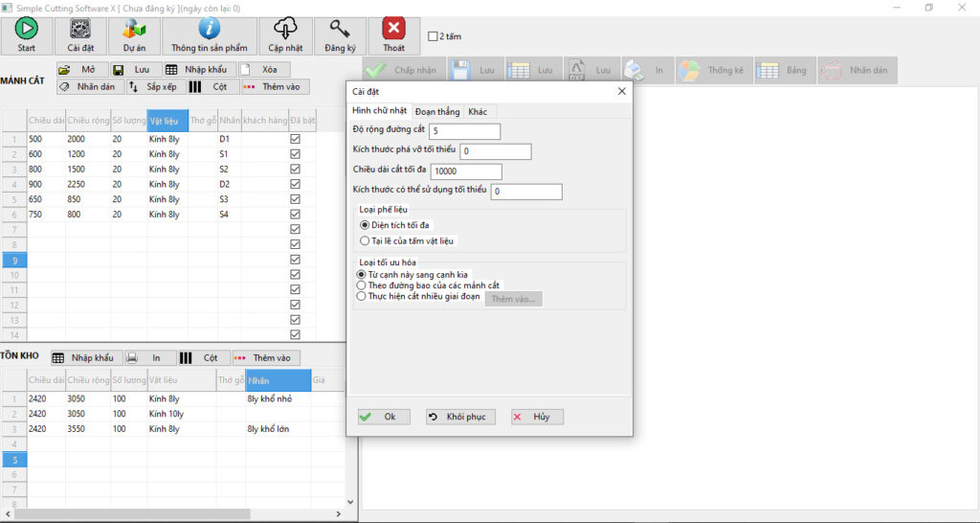
Task: Click Nhãn column header in Tồn kho table
Action: (x=278, y=380)
